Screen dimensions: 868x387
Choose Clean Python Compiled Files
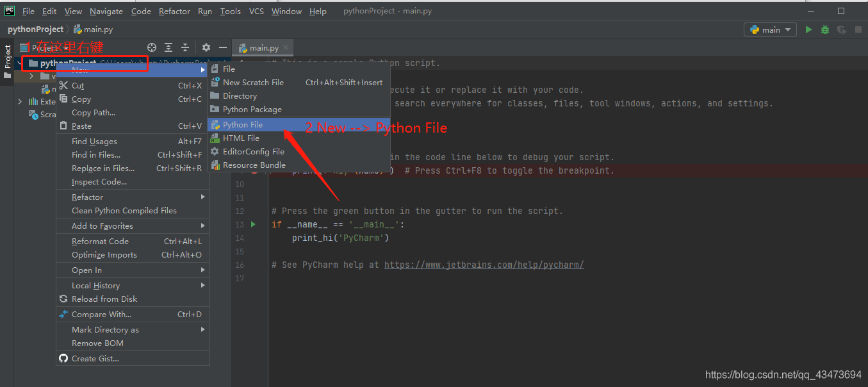point(133,210)
